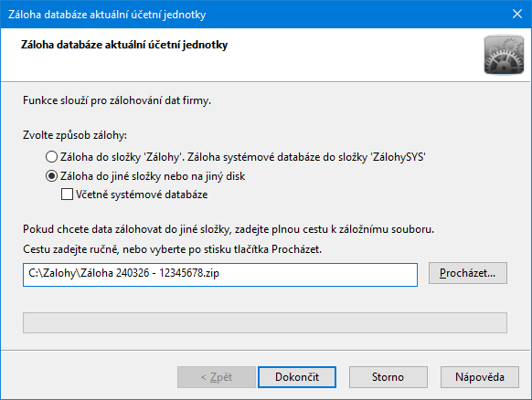Cancel the backup with Storno
This screenshot has height=400, width=532.
pyautogui.click(x=388, y=377)
